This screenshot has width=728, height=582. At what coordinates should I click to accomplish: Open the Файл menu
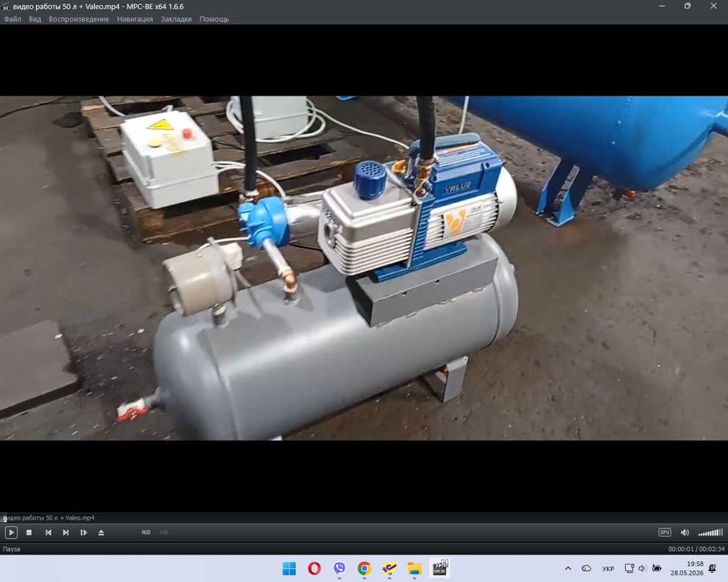point(12,19)
